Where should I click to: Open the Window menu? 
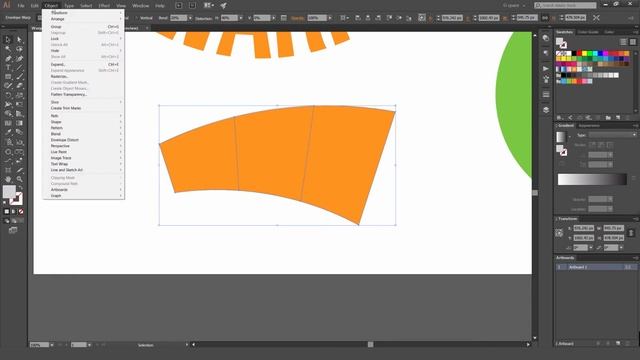point(140,6)
